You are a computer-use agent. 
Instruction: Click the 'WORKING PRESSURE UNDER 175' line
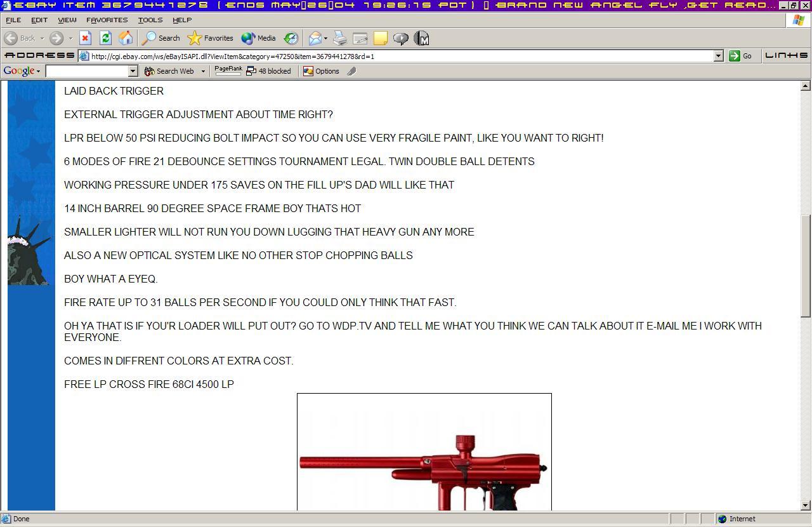[259, 185]
